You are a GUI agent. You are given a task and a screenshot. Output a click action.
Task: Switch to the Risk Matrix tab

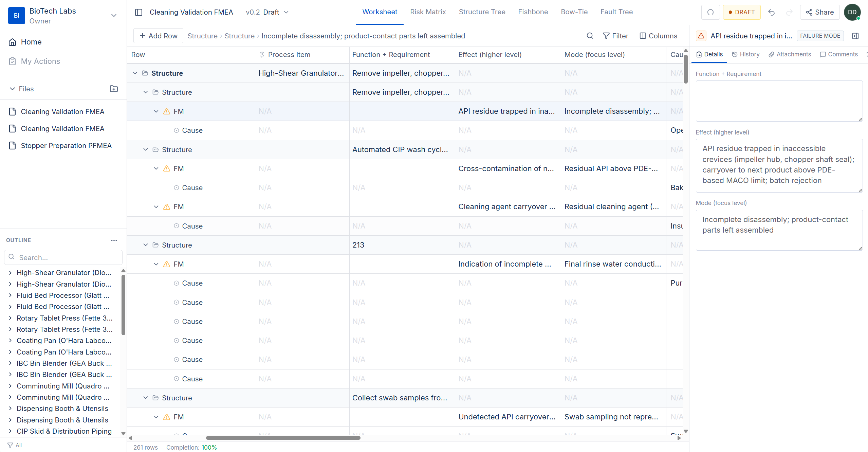[428, 12]
